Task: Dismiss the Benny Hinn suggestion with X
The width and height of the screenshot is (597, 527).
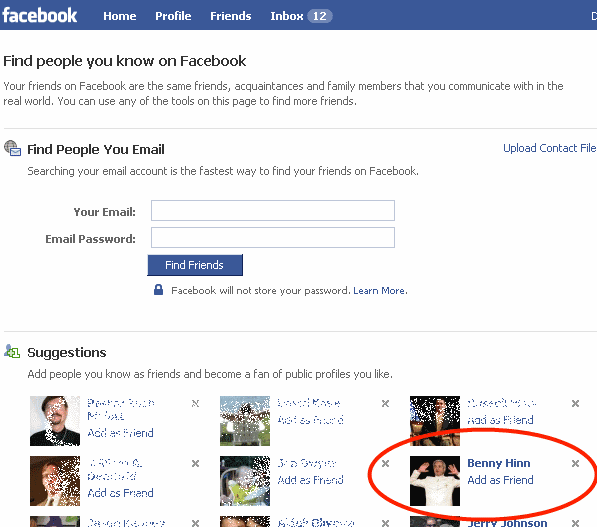Action: (x=575, y=463)
